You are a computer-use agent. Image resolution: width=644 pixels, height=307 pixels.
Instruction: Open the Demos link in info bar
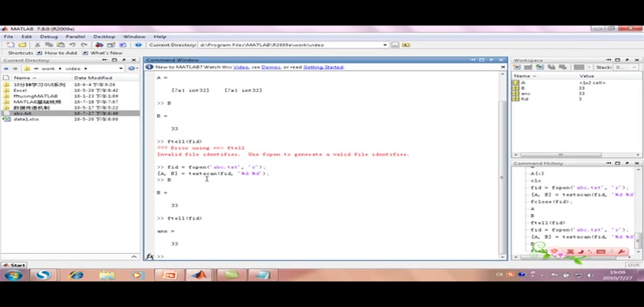(271, 67)
